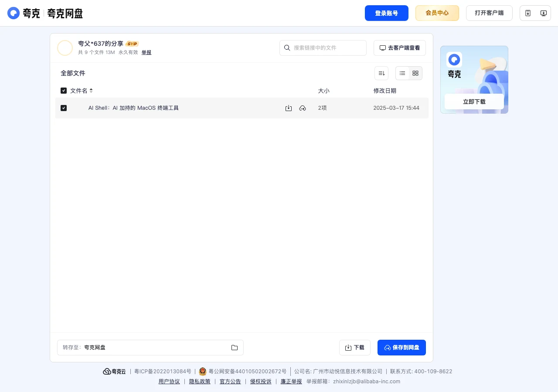558x392 pixels.
Task: Click the folder icon in the save destination field
Action: [235, 348]
